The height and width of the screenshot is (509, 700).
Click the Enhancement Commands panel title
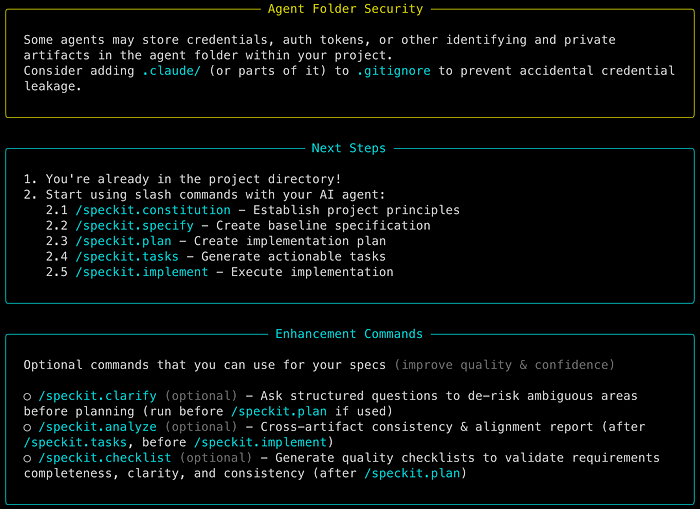(x=349, y=334)
